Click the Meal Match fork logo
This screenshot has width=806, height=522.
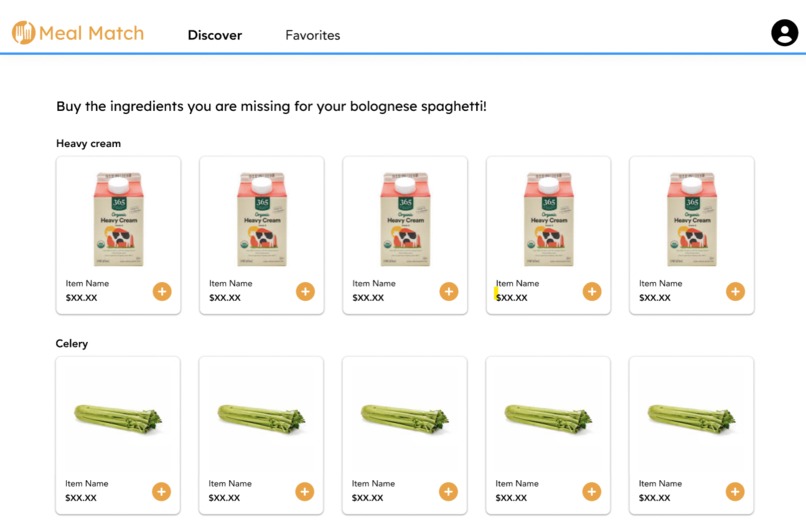(x=24, y=33)
